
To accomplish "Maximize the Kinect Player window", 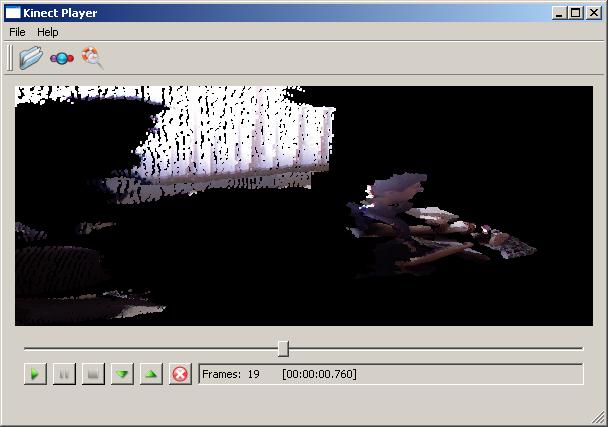I will (576, 13).
